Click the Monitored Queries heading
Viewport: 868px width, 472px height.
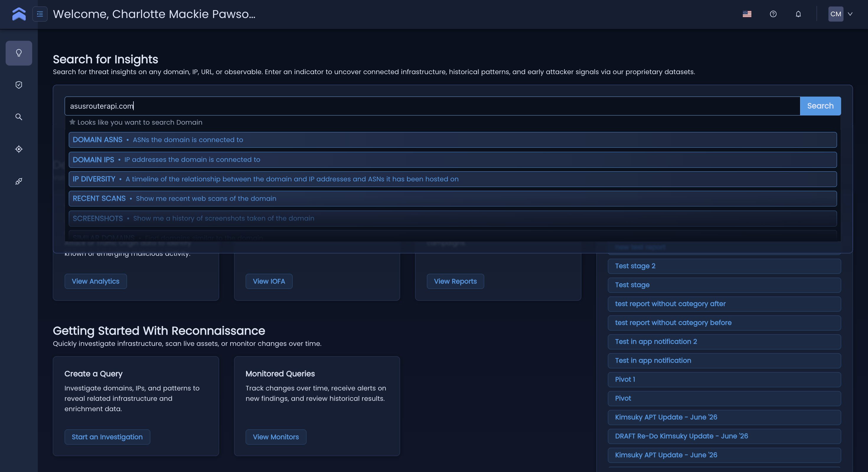[x=280, y=374]
